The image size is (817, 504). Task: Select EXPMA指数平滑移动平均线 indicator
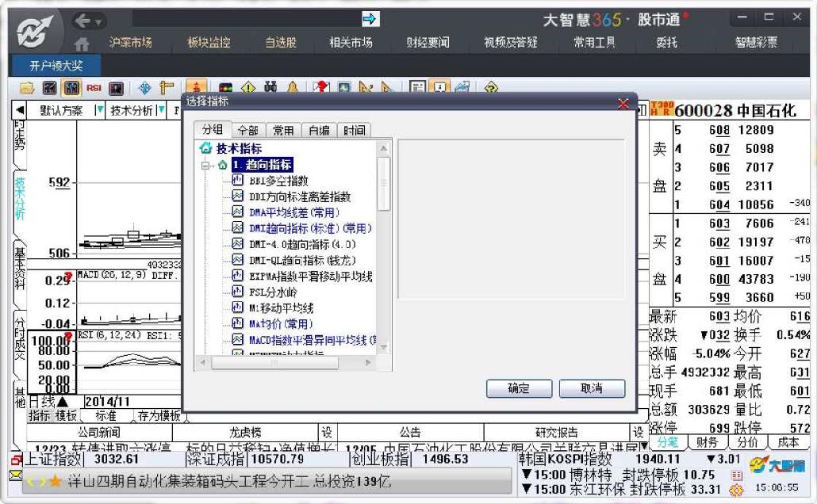[x=311, y=276]
